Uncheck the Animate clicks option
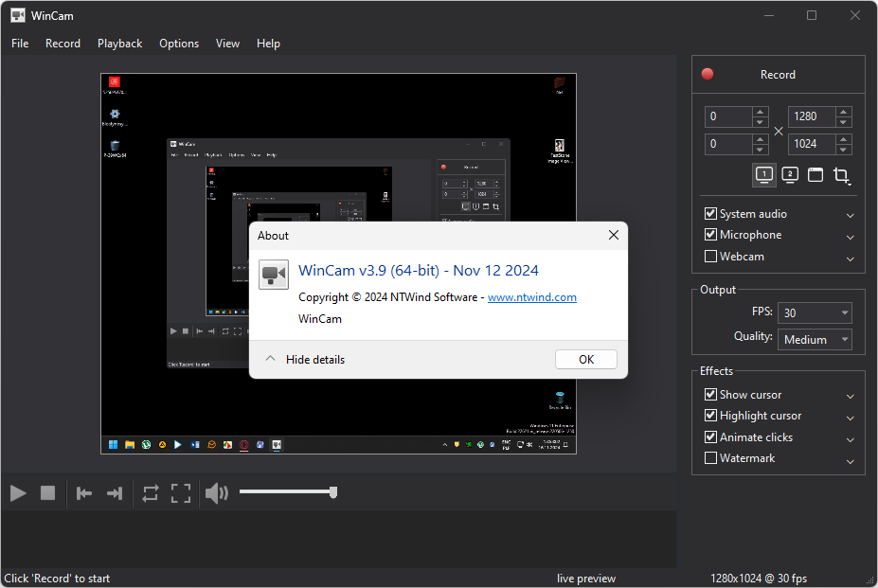This screenshot has width=878, height=588. [710, 437]
